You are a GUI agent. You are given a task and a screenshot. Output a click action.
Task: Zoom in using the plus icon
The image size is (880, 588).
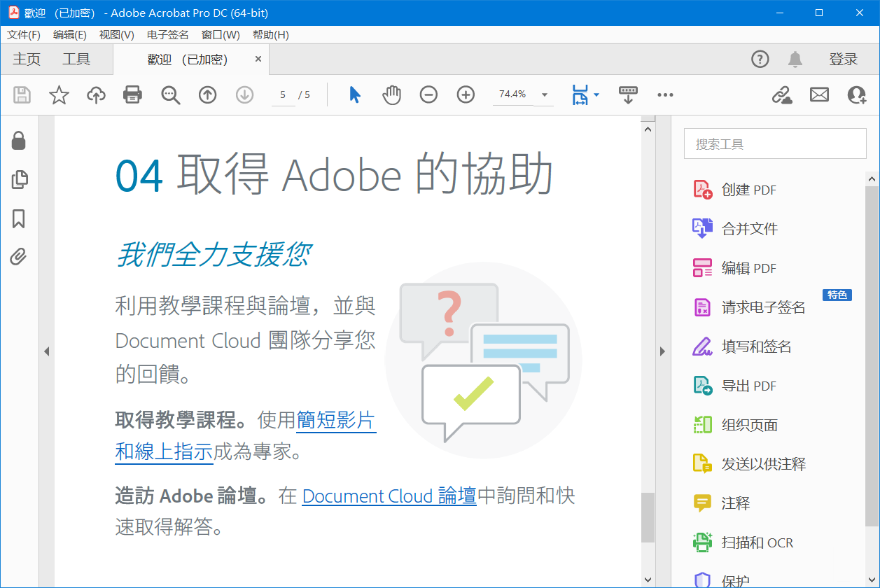tap(465, 94)
